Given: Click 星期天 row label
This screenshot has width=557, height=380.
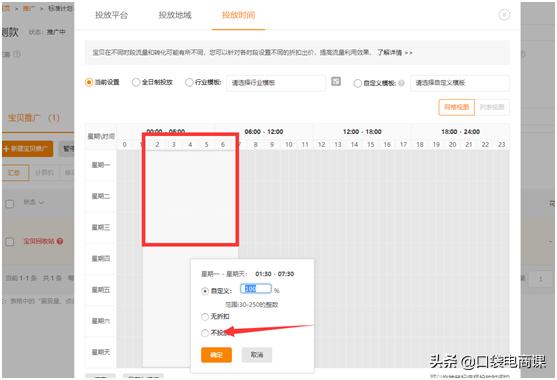Looking at the screenshot, I should [101, 352].
